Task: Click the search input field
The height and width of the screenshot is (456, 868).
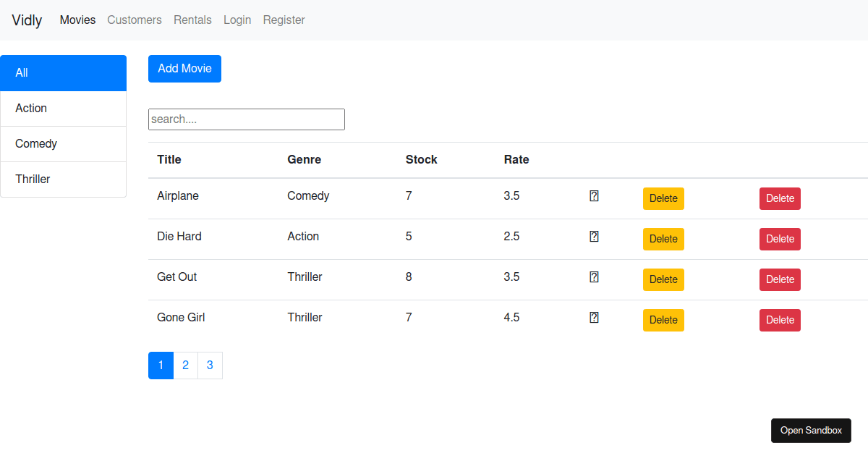Action: coord(246,119)
